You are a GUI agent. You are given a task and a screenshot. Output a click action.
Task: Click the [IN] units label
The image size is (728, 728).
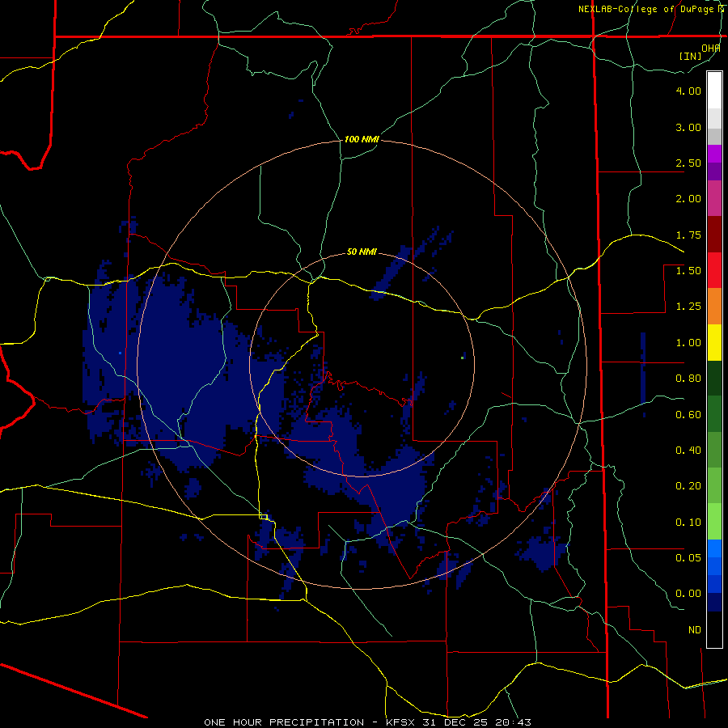point(690,56)
